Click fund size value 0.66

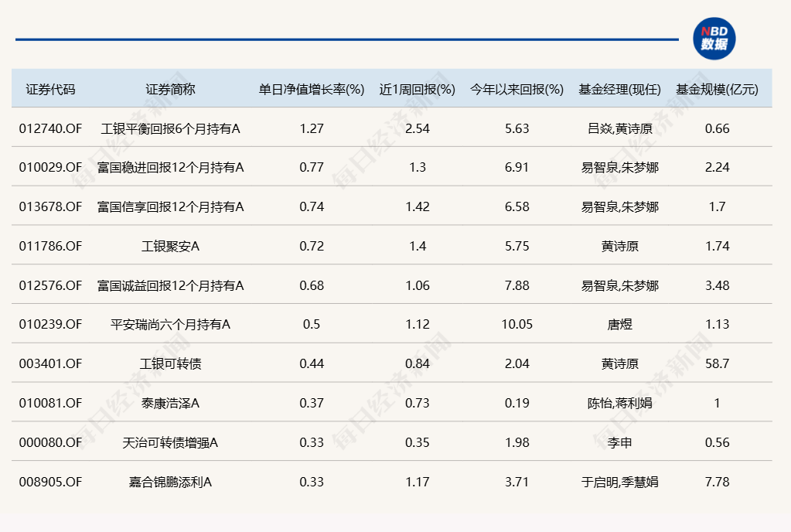click(717, 128)
